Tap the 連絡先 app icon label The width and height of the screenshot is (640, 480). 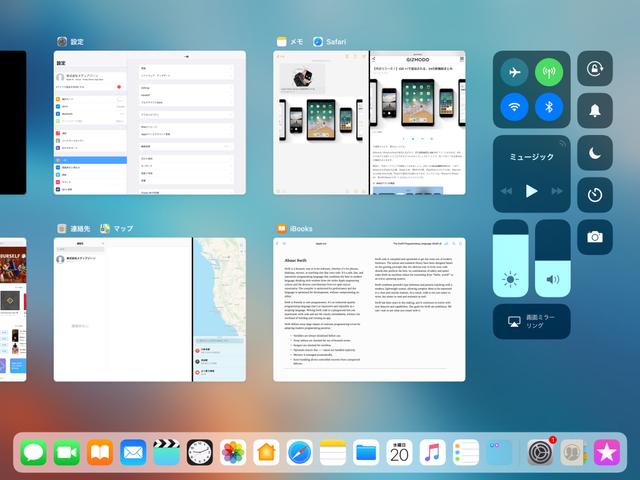pos(74,229)
